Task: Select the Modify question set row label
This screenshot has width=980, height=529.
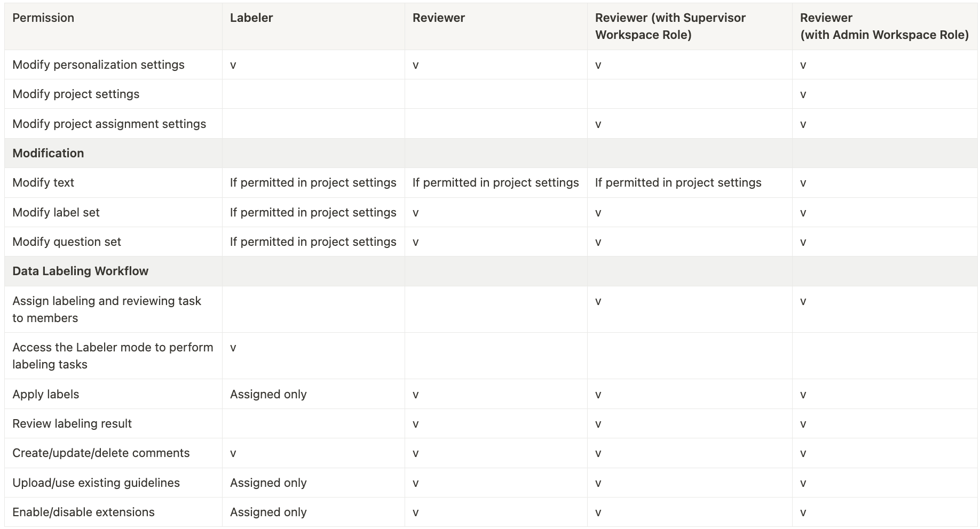Action: (67, 242)
